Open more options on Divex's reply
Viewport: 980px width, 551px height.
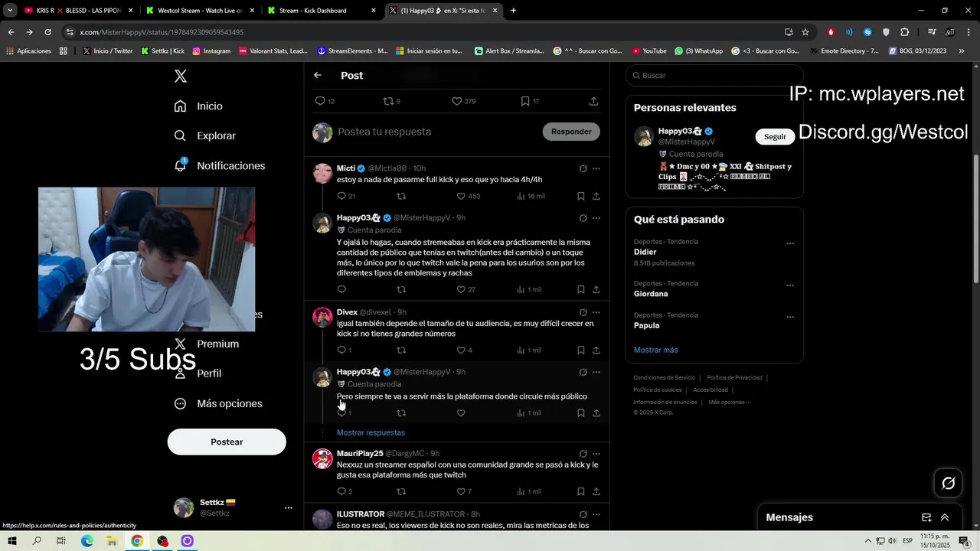[596, 312]
